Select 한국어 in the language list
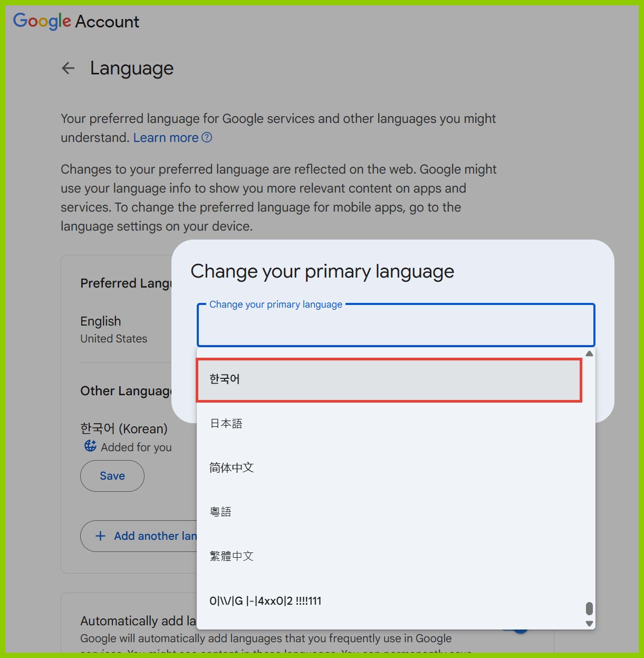 click(x=389, y=380)
